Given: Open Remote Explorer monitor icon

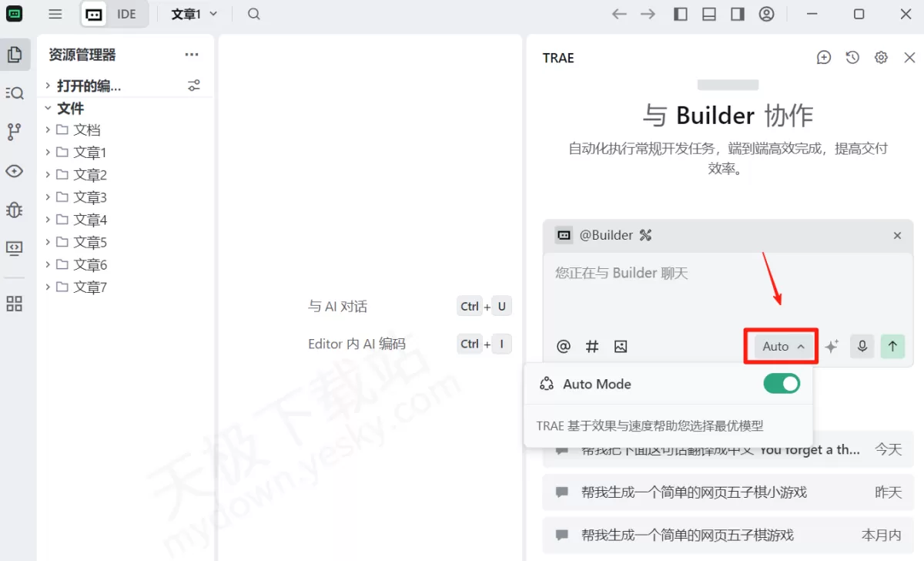Looking at the screenshot, I should [14, 248].
